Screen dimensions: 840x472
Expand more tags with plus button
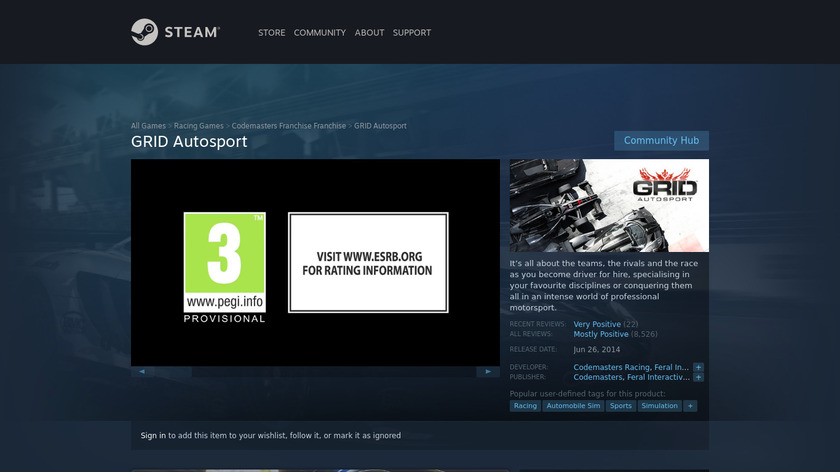(x=690, y=406)
